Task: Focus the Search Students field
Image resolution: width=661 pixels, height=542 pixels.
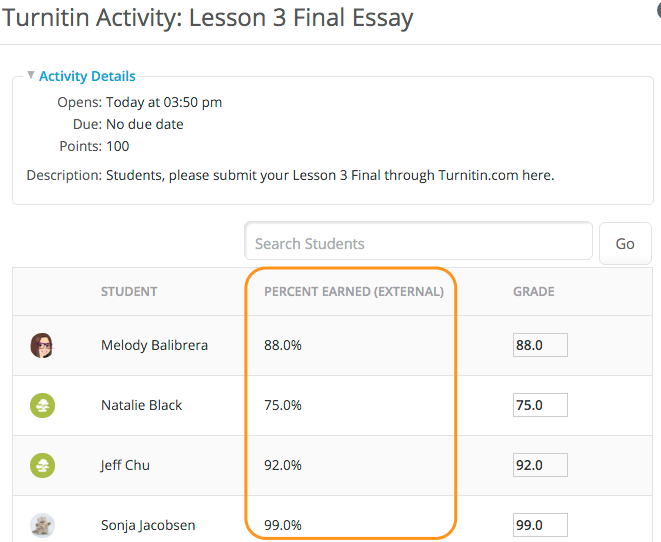Action: (x=418, y=243)
